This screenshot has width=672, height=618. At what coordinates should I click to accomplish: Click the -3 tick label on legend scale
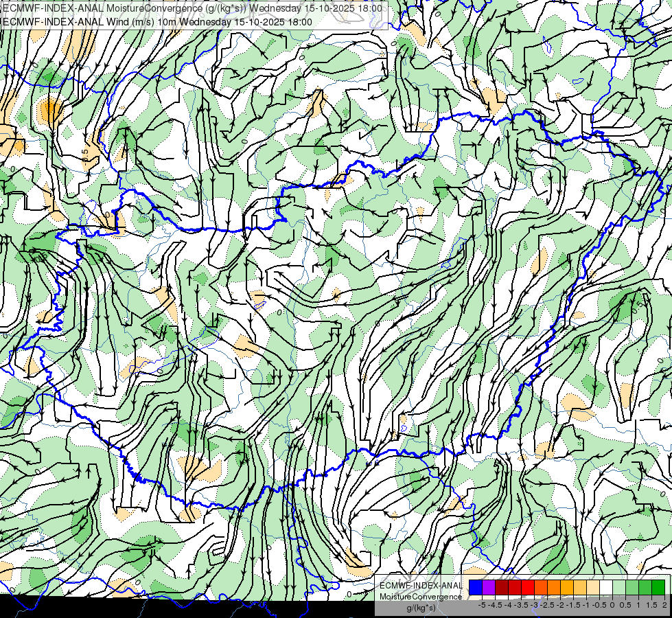(x=534, y=605)
